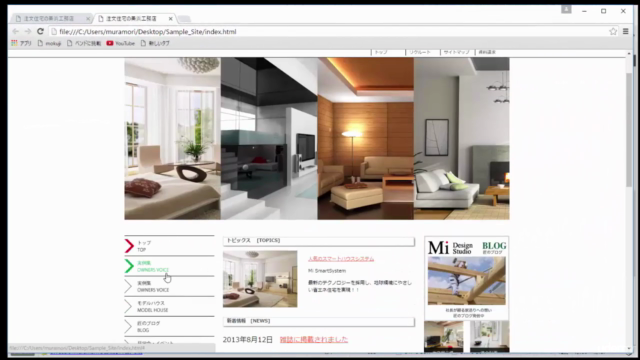Open the 新しいタブ bookmark

pyautogui.click(x=155, y=43)
